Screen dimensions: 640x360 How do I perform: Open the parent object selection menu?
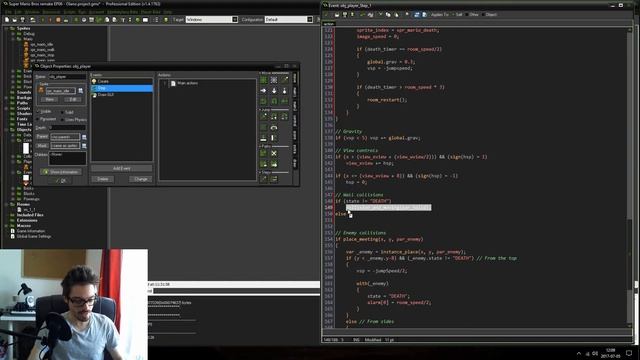84,137
